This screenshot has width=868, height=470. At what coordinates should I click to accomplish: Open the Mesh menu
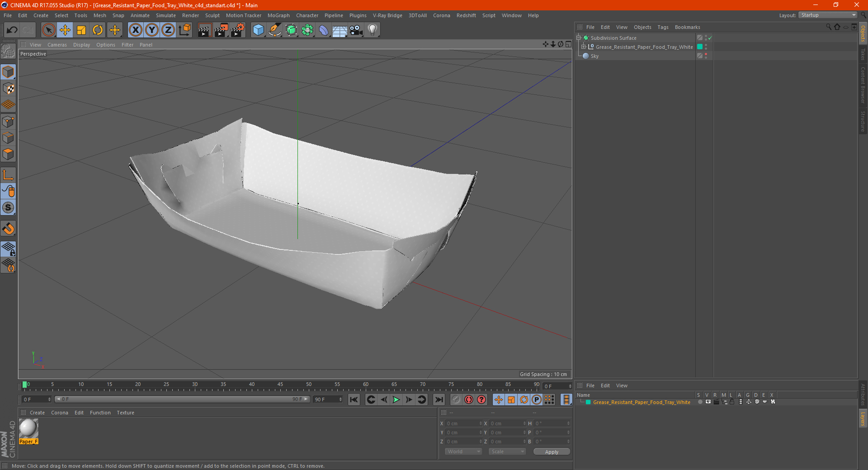99,15
